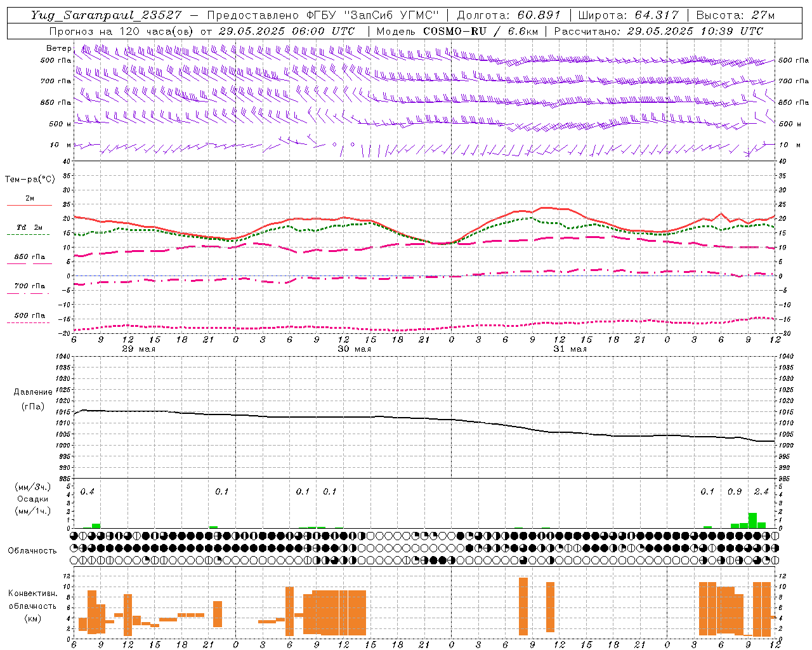Click the (мм/1ч.) precipitation unit label
The image size is (812, 650).
(x=32, y=511)
